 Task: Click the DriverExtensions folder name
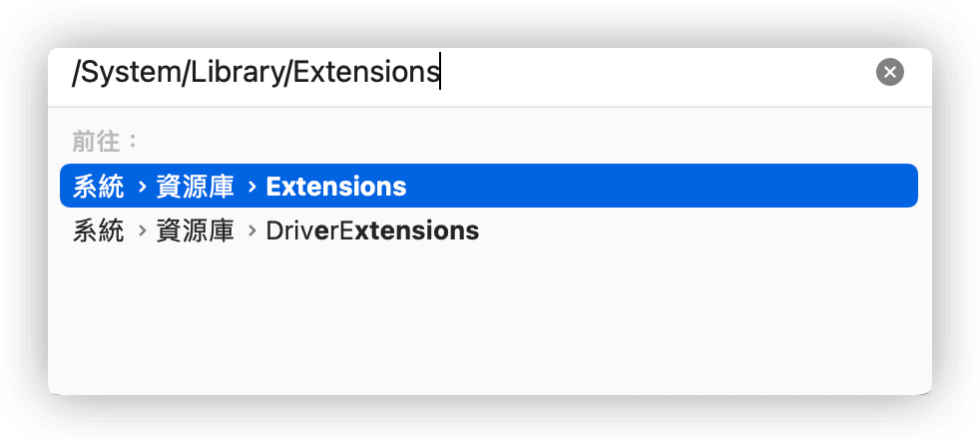tap(372, 231)
